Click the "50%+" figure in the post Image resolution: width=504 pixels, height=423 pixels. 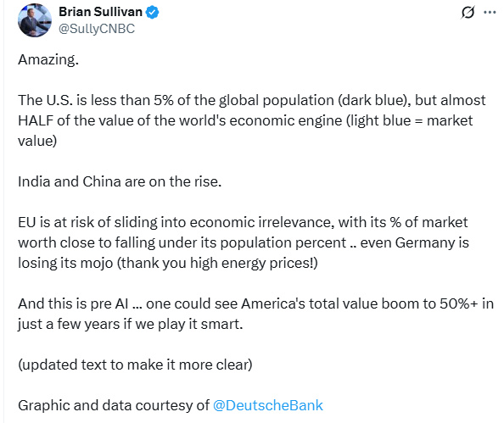(x=459, y=303)
